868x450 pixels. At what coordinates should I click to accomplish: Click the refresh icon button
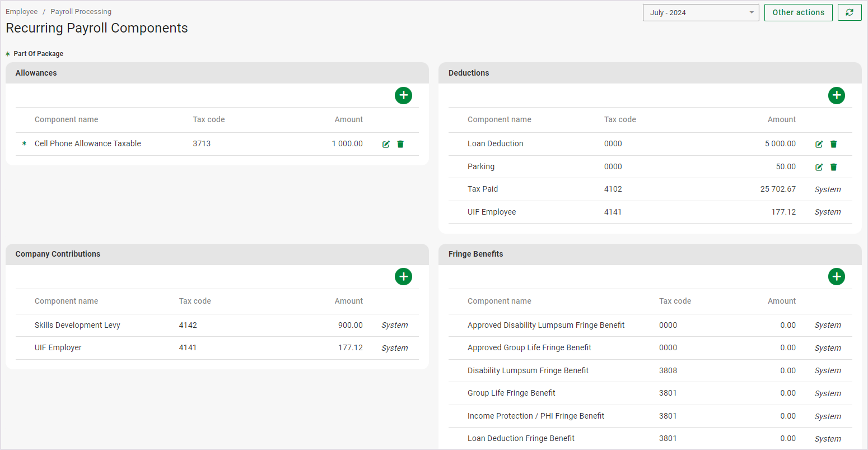pos(850,12)
